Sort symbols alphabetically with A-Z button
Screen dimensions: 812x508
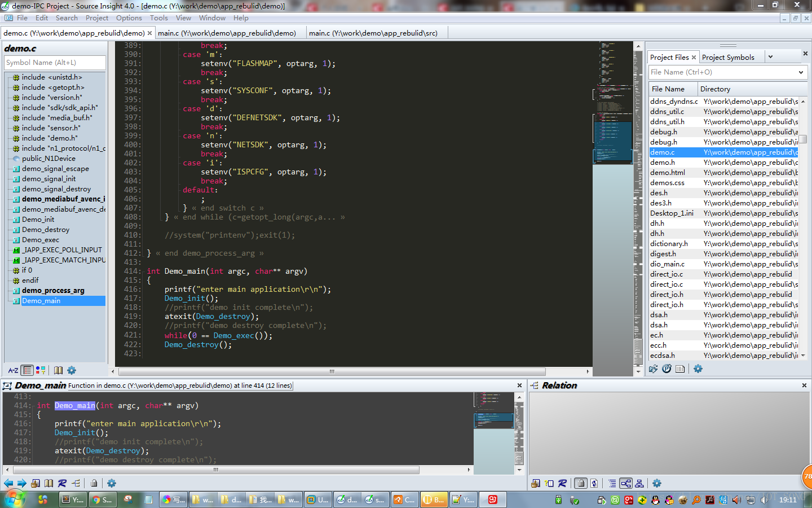coord(13,371)
